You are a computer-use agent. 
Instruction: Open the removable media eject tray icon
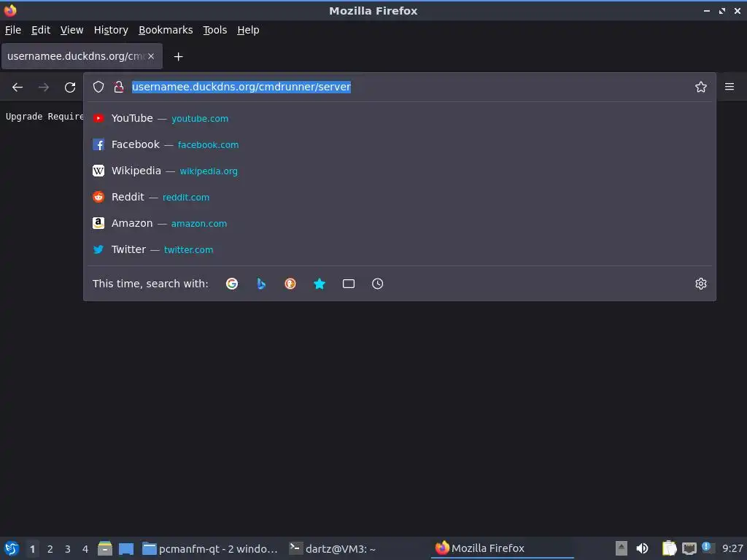coord(621,548)
